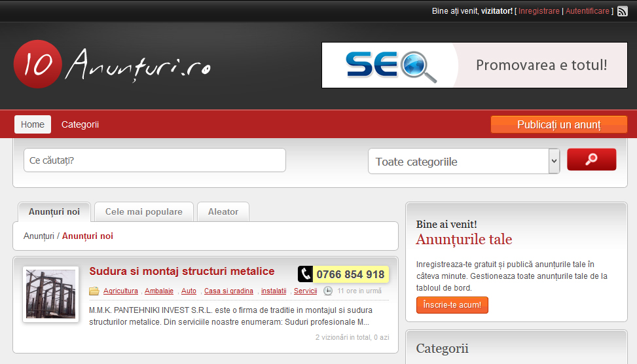The image size is (637, 364).
Task: Click the Anunțuri noi breadcrumb link
Action: pyautogui.click(x=87, y=236)
